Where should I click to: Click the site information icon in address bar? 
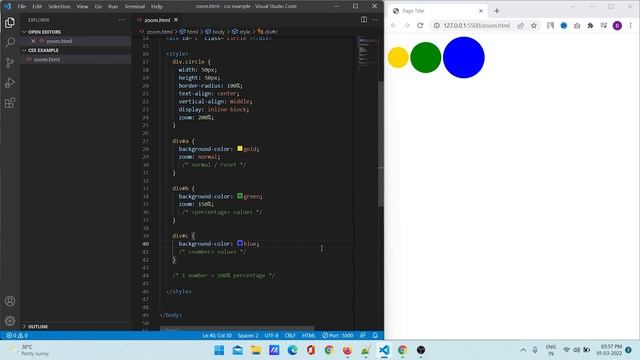point(436,25)
